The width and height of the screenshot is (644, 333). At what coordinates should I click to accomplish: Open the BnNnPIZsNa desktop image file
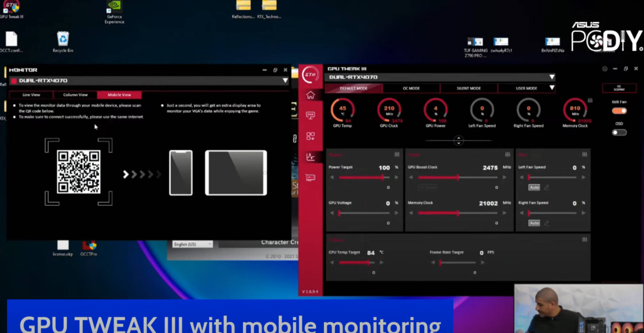click(x=553, y=45)
